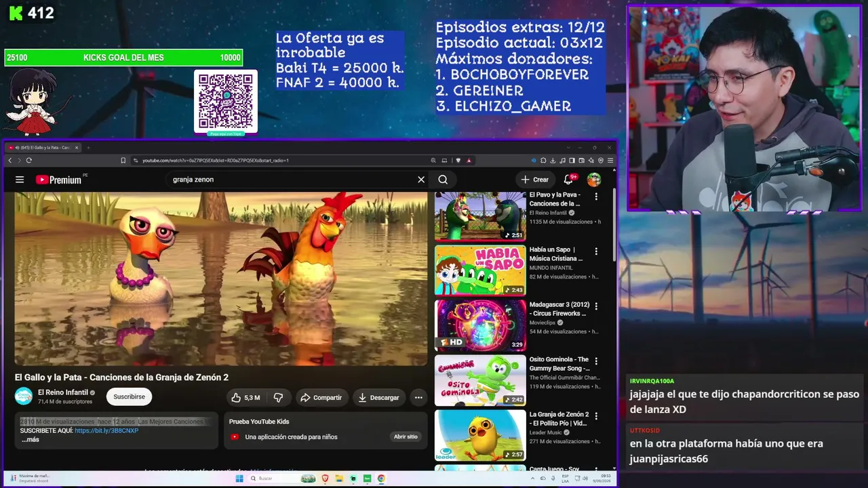Open the El Reino Infantil channel name
This screenshot has height=488, width=868.
(63, 392)
